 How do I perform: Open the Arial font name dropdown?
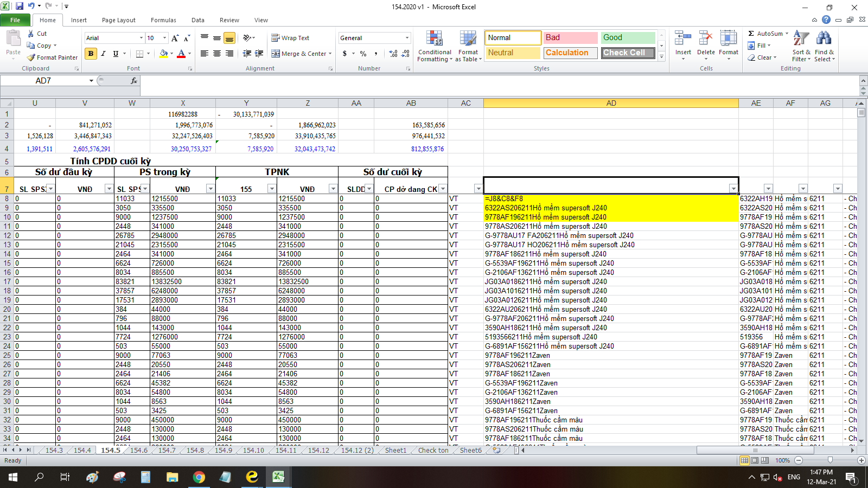click(x=141, y=38)
